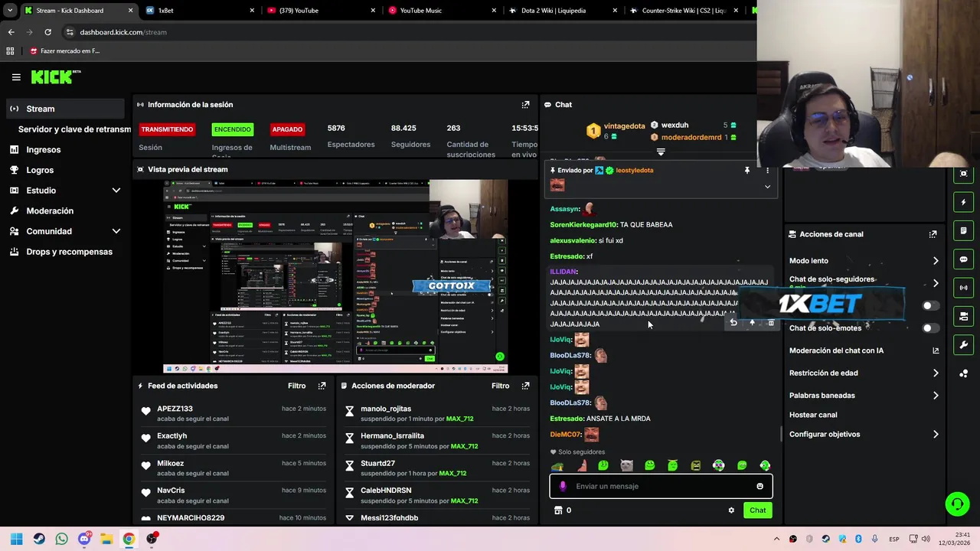Click the wrench icon in right rail
The image size is (980, 551).
(x=963, y=345)
